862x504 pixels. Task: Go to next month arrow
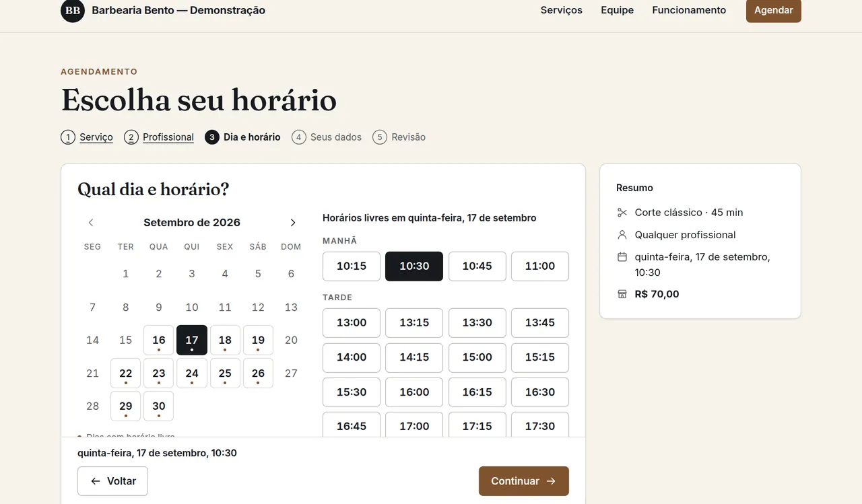[293, 223]
